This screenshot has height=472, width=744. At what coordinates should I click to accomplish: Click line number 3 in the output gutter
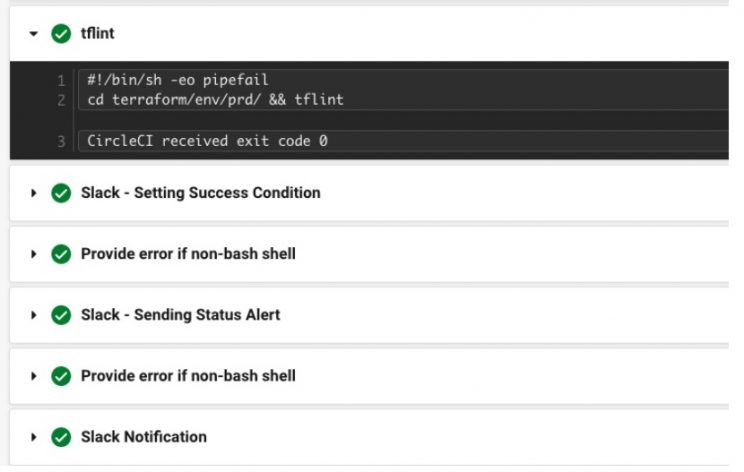pos(62,140)
